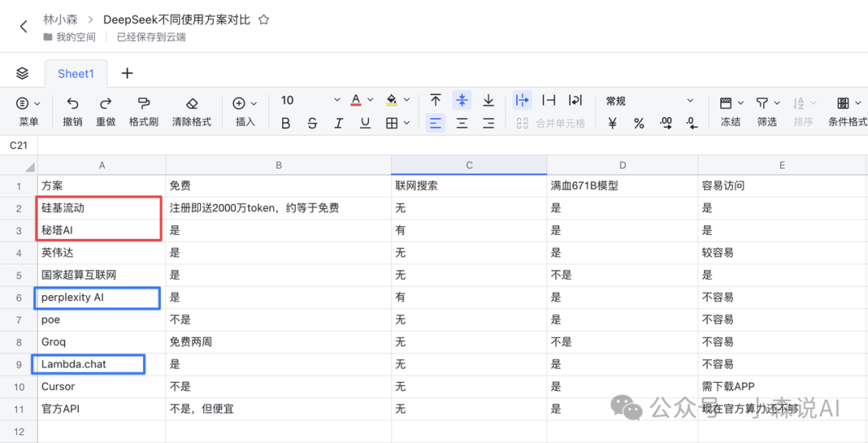The height and width of the screenshot is (443, 868).
Task: Select cell containing perplexity AI
Action: tap(102, 297)
